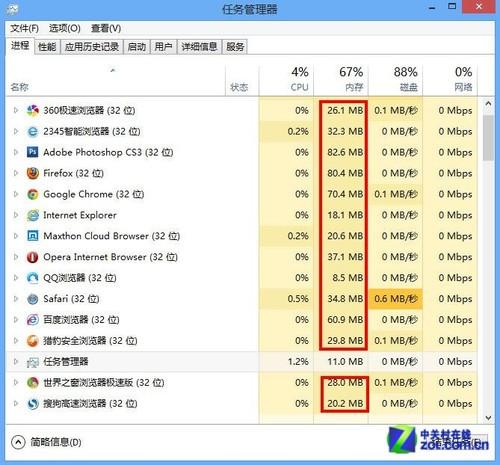Expand the Safari process group
Viewport: 500px width, 465px height.
click(x=16, y=299)
